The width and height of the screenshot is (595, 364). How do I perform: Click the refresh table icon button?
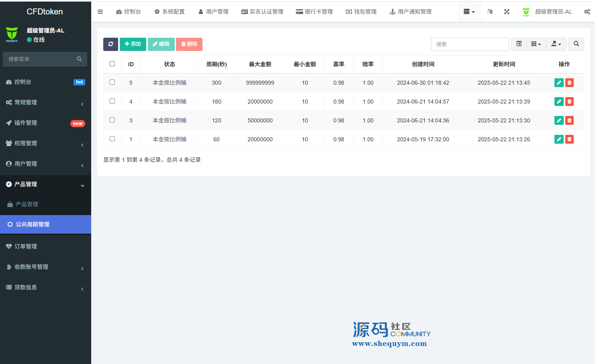[x=110, y=44]
